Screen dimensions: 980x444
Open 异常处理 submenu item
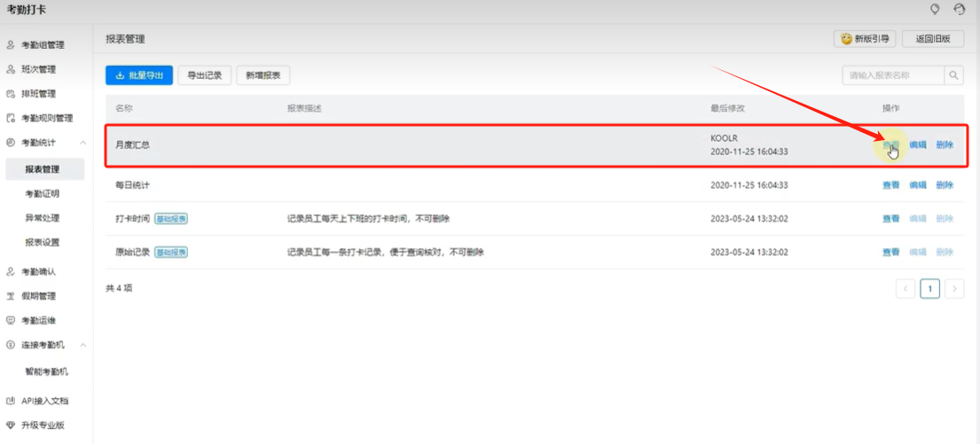[43, 218]
